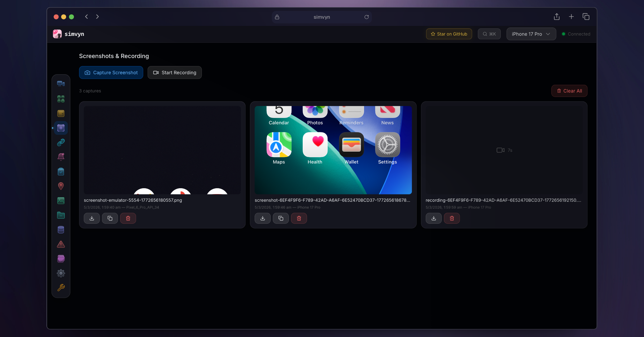The height and width of the screenshot is (337, 644).
Task: Open the crash alerts panel
Action: tap(61, 244)
